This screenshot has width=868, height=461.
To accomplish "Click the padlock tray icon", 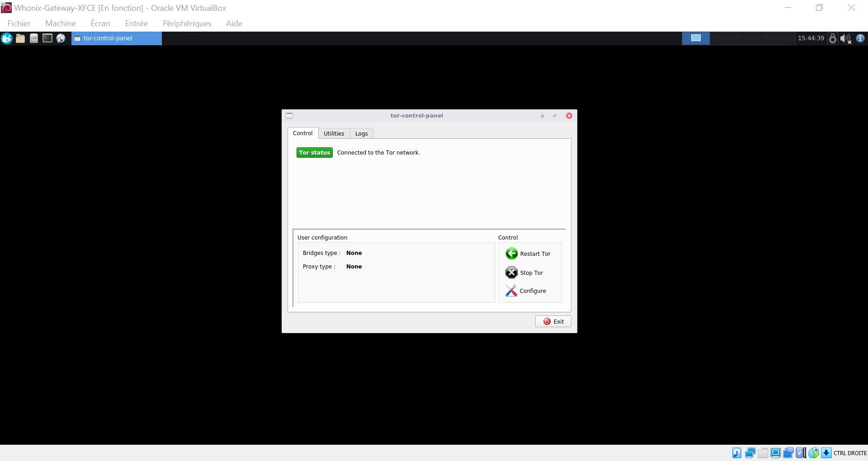I will tap(832, 38).
